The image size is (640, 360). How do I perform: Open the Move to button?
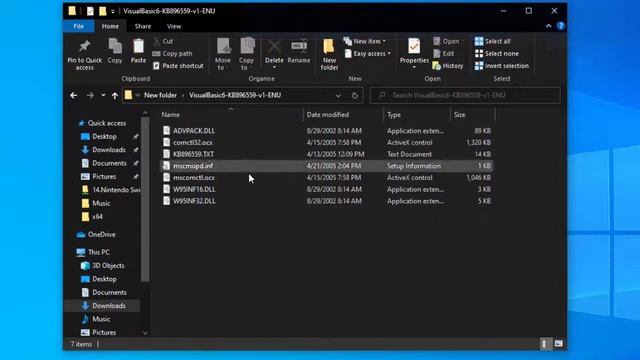coord(223,54)
